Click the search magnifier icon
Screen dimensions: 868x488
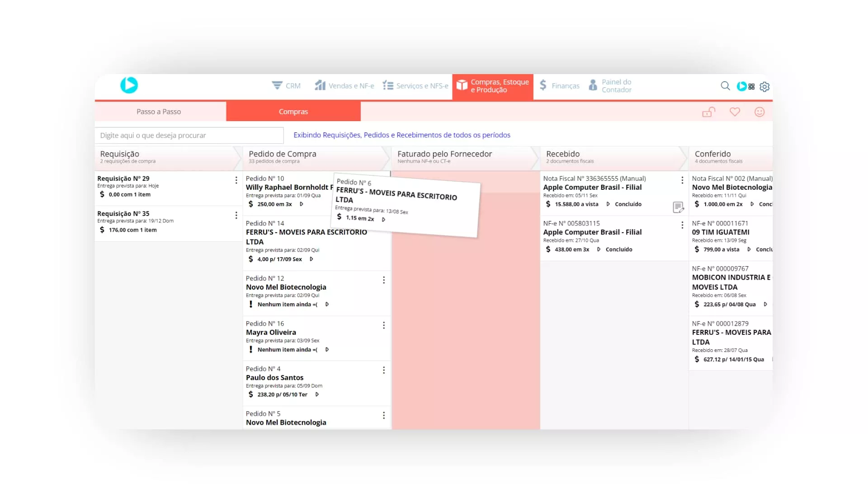725,86
